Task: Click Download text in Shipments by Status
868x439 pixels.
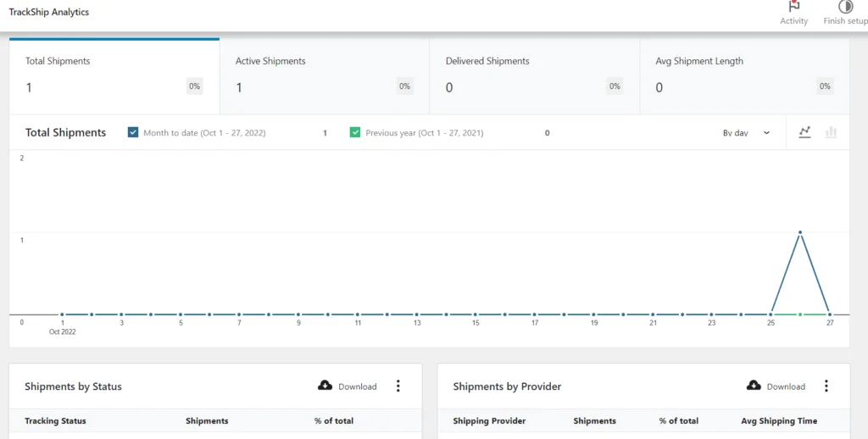Action: point(357,386)
